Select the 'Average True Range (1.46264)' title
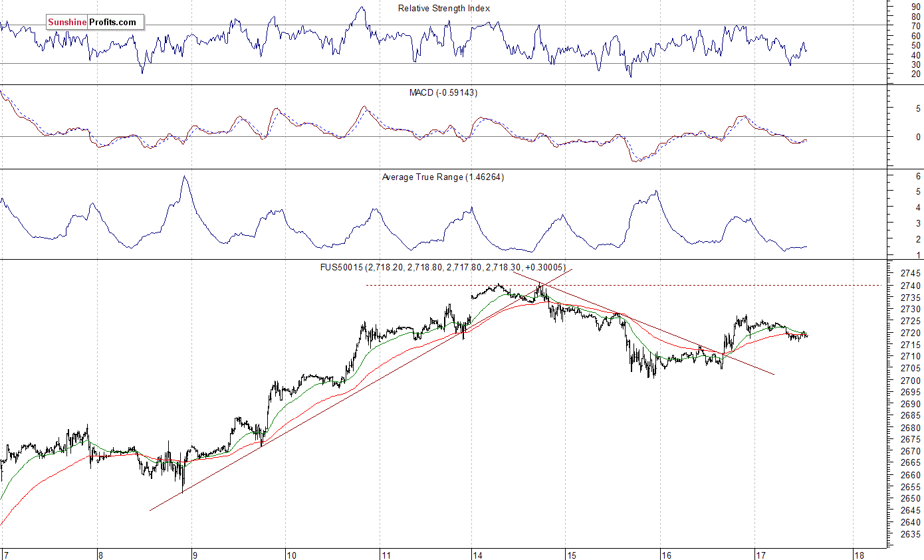This screenshot has height=560, width=924. point(443,177)
